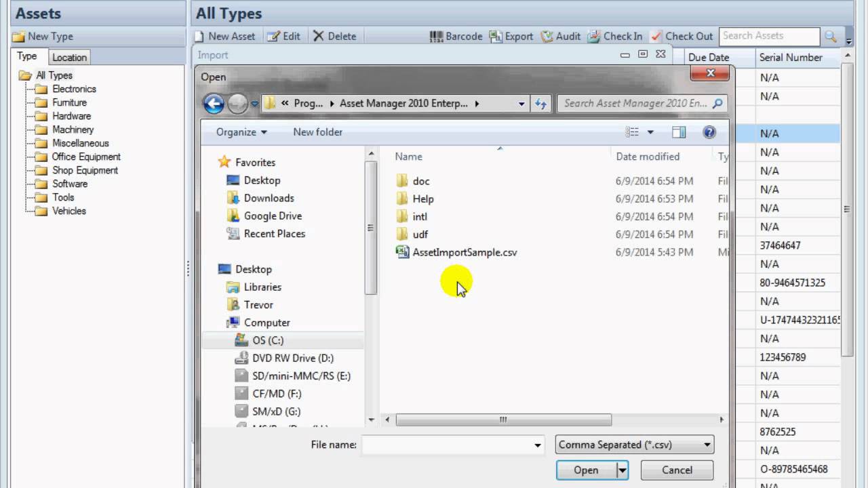Screen dimensions: 868x488
Task: Click the Open button
Action: click(x=586, y=470)
